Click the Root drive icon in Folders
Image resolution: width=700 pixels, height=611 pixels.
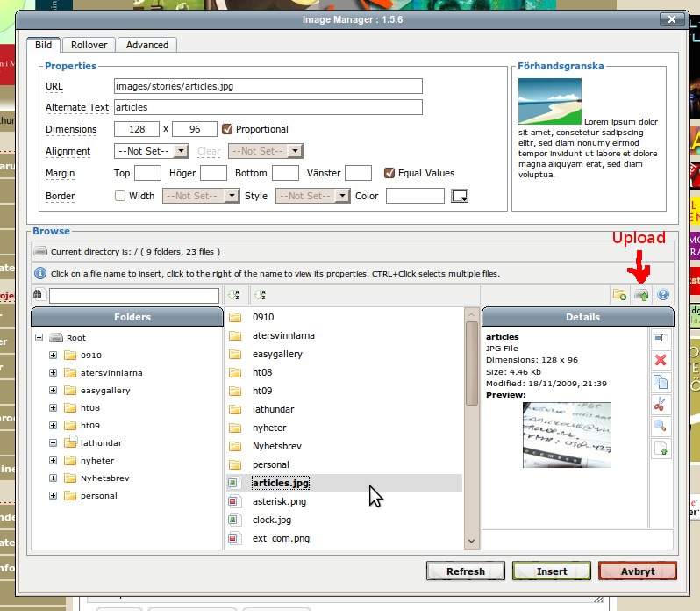click(56, 338)
